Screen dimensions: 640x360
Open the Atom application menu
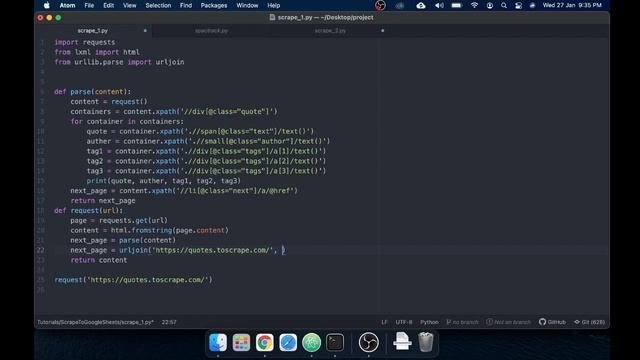click(67, 5)
